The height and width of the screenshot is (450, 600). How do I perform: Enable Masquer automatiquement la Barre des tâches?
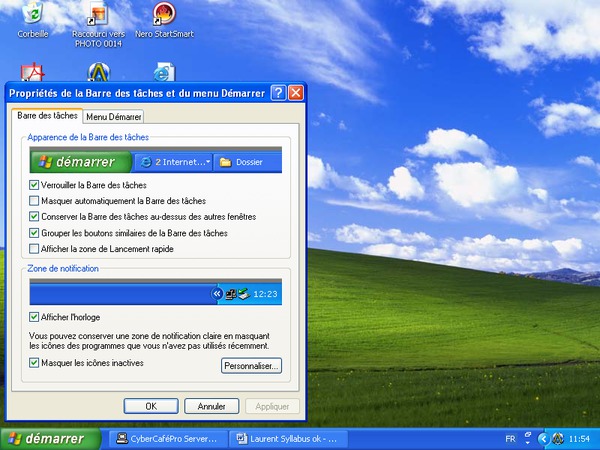[35, 201]
